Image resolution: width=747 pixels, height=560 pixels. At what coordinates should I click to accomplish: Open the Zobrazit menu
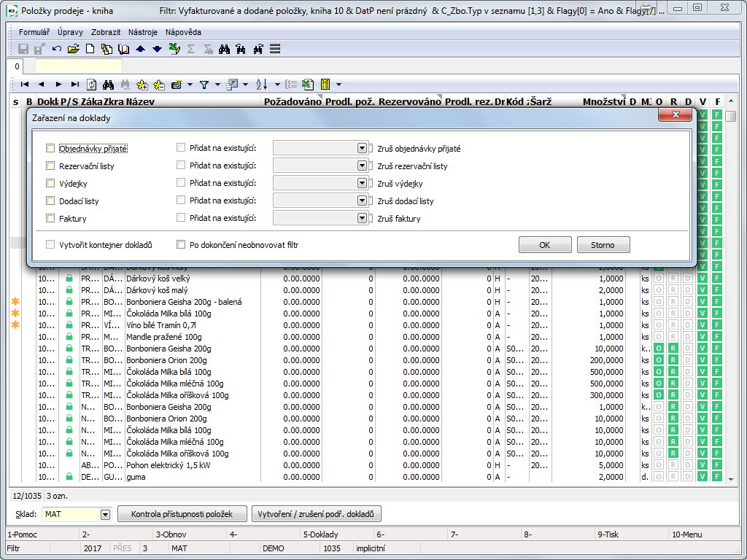106,32
